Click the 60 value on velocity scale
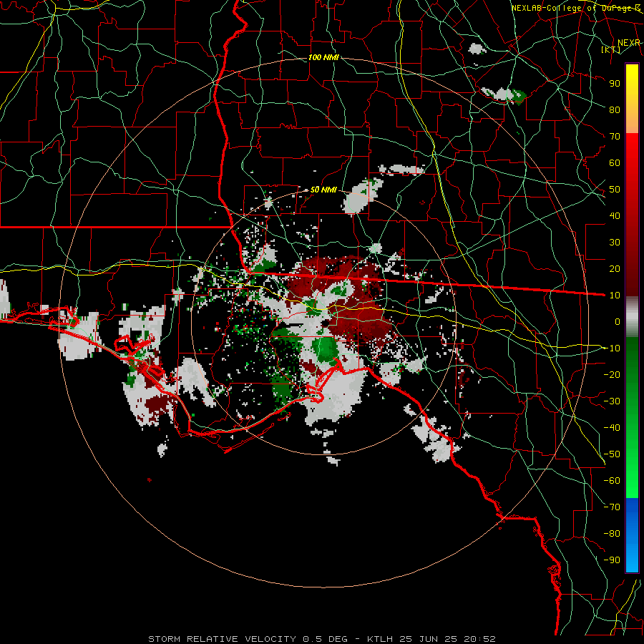The image size is (644, 644). 615,163
